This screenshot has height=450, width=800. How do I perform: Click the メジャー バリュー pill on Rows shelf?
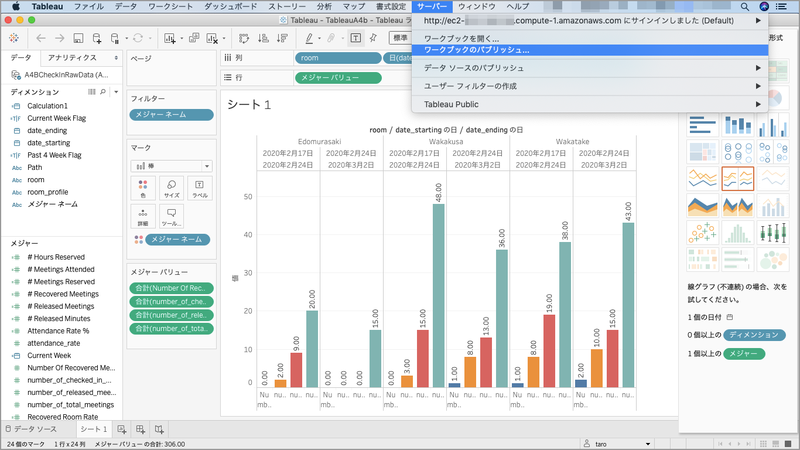338,78
